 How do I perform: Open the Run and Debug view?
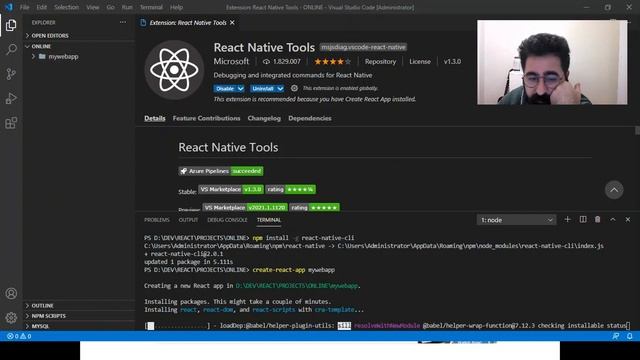pyautogui.click(x=11, y=98)
